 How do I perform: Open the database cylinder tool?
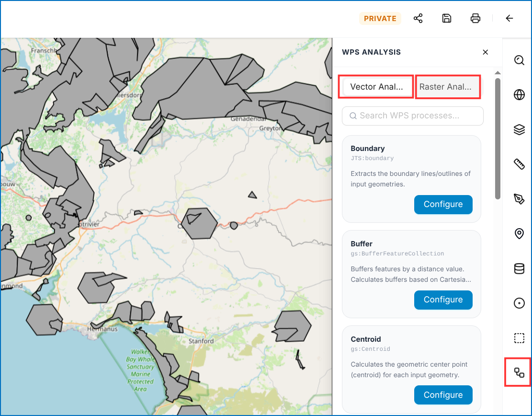pos(519,268)
